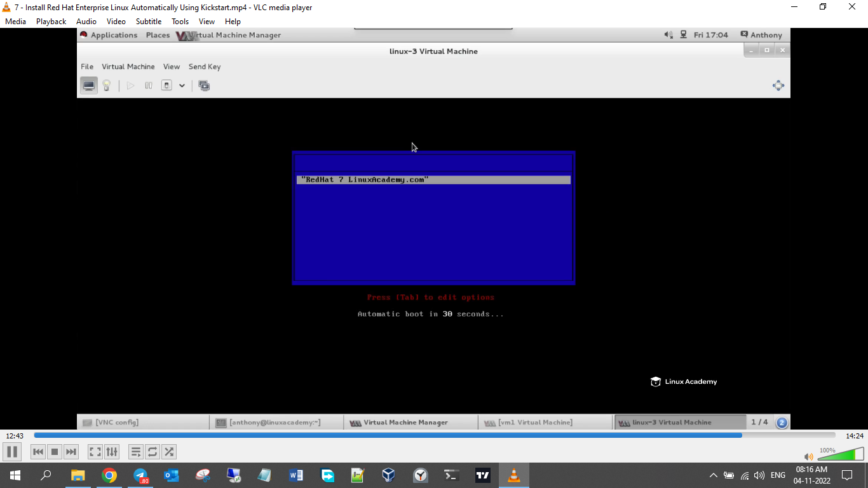Open Telegram from taskbar
The image size is (868, 488).
[140, 475]
